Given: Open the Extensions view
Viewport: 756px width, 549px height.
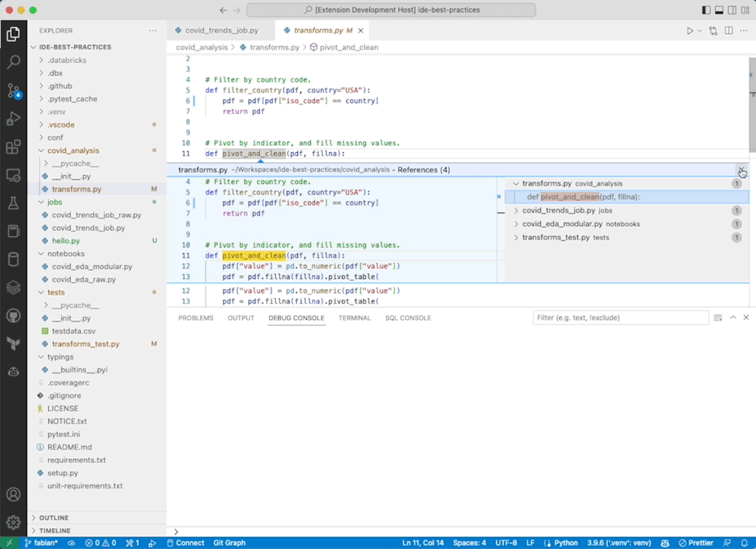Looking at the screenshot, I should [14, 147].
